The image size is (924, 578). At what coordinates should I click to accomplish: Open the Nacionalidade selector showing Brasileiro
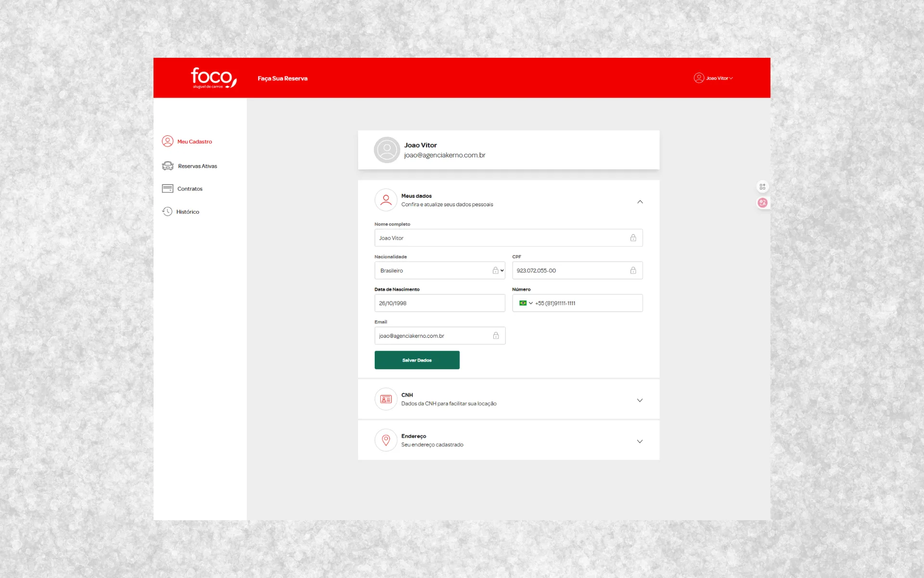click(439, 270)
